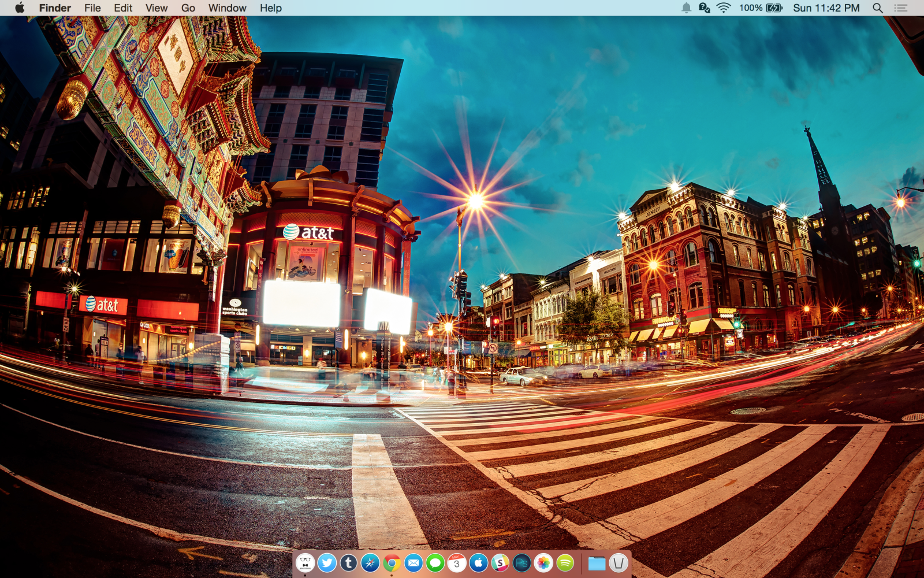Open the glasses and bow tie app in Dock
This screenshot has height=578, width=924.
coord(305,562)
